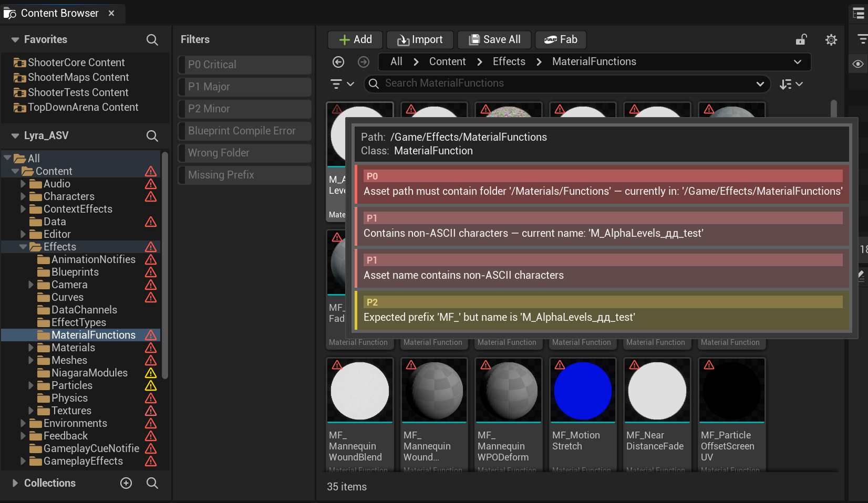Screen dimensions: 868x503
Task: Click the layout icon at top right
Action: 859,14
